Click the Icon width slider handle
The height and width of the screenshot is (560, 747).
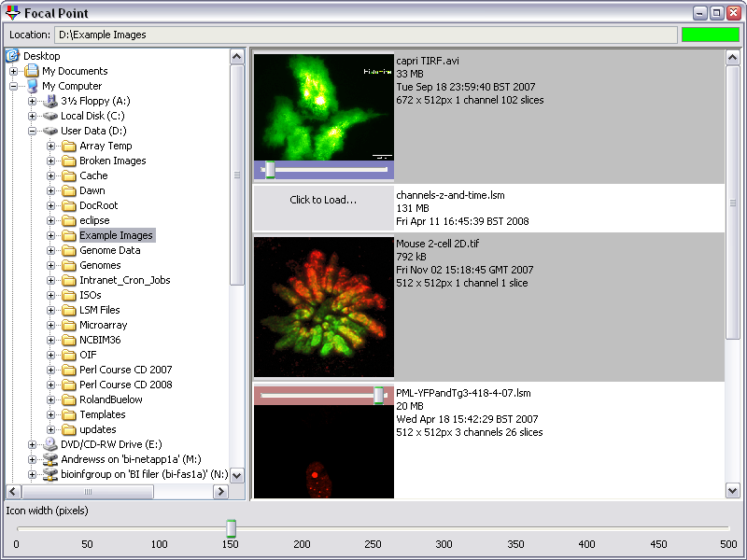click(231, 528)
